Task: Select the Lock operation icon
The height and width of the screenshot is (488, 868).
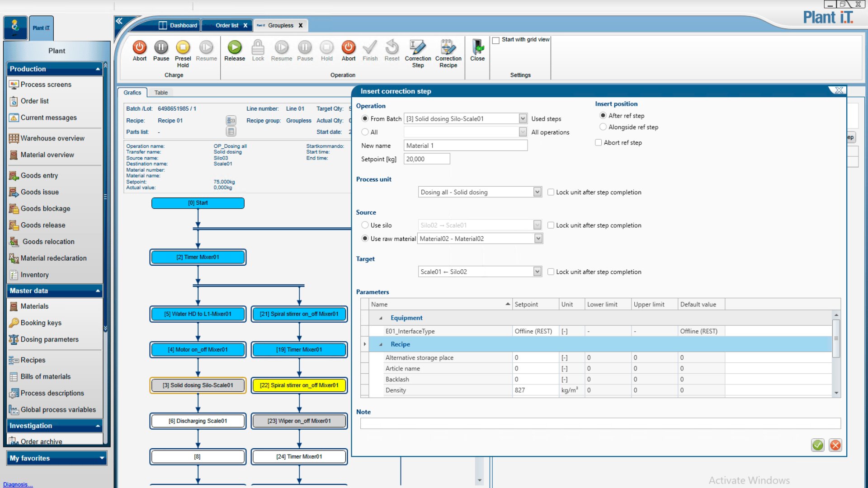Action: [258, 51]
